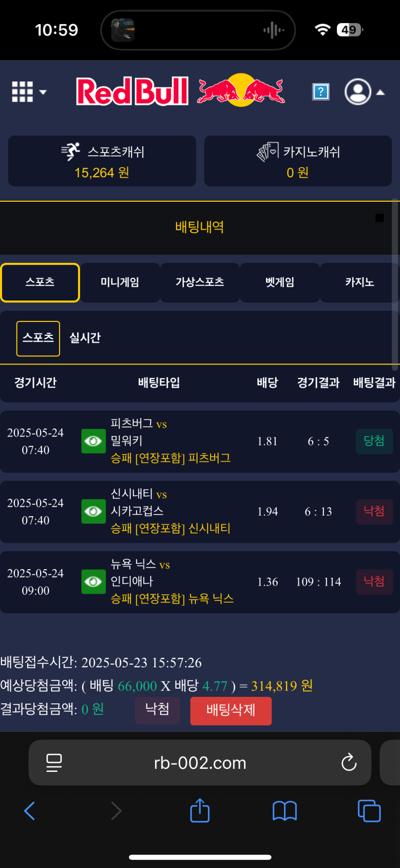Expand the user profile menu
Viewport: 400px width, 868px height.
pyautogui.click(x=364, y=92)
